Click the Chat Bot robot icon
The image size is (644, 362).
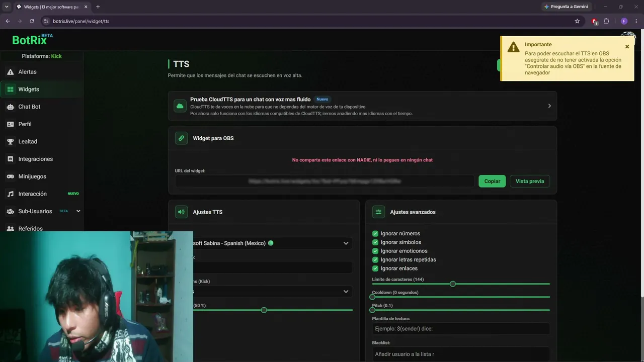click(10, 107)
